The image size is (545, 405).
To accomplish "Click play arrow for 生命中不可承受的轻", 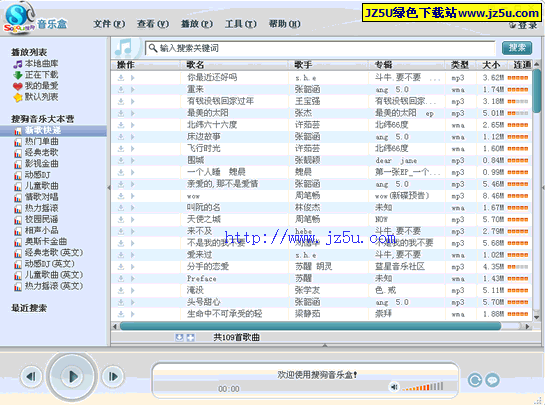I will pos(132,314).
